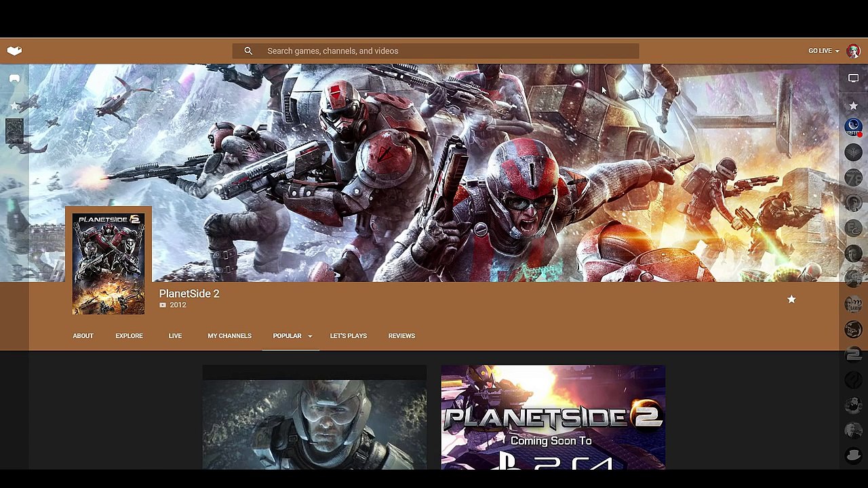Switch to the Explore tab
This screenshot has width=868, height=488.
(x=129, y=335)
